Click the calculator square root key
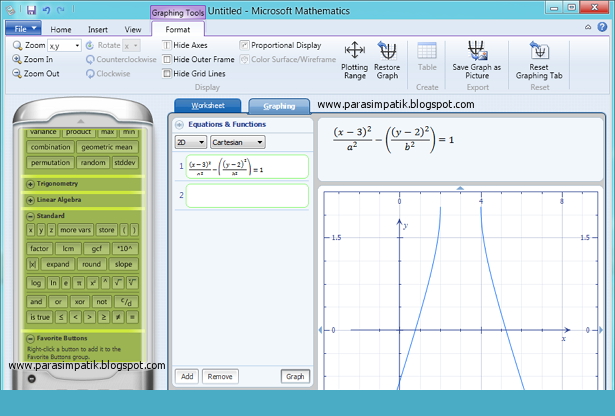 pyautogui.click(x=118, y=283)
